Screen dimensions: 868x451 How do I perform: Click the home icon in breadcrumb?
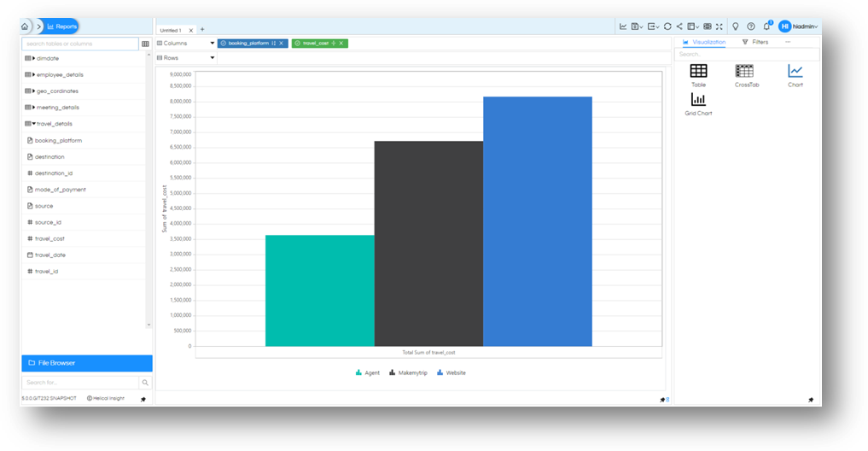(25, 26)
